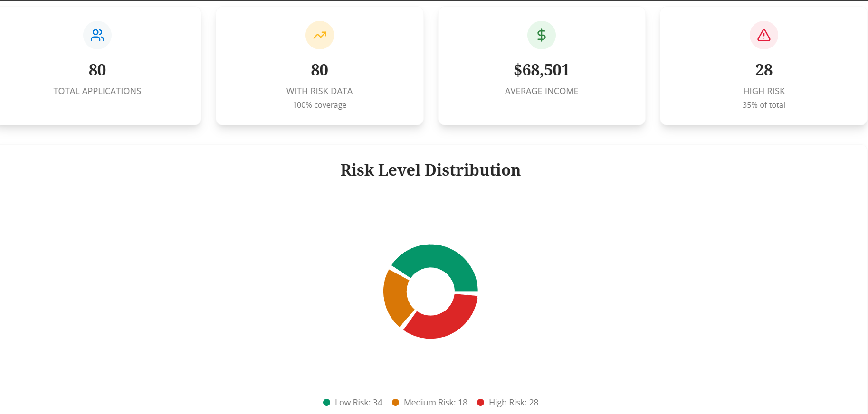The width and height of the screenshot is (868, 414).
Task: Click the WITH RISK DATA label
Action: tap(320, 91)
